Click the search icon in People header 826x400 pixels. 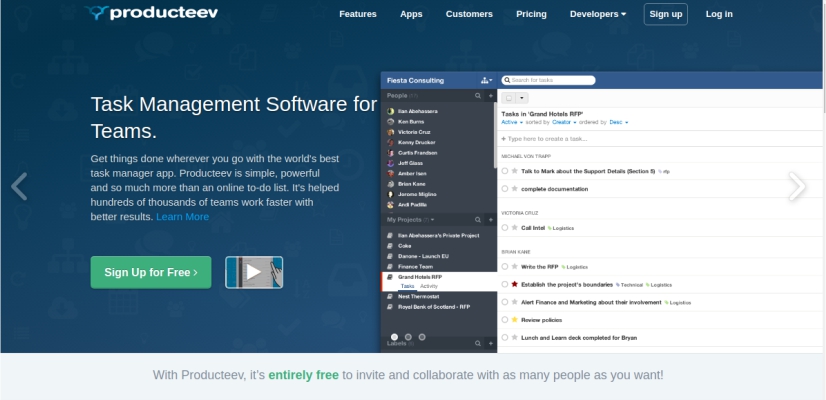(478, 96)
